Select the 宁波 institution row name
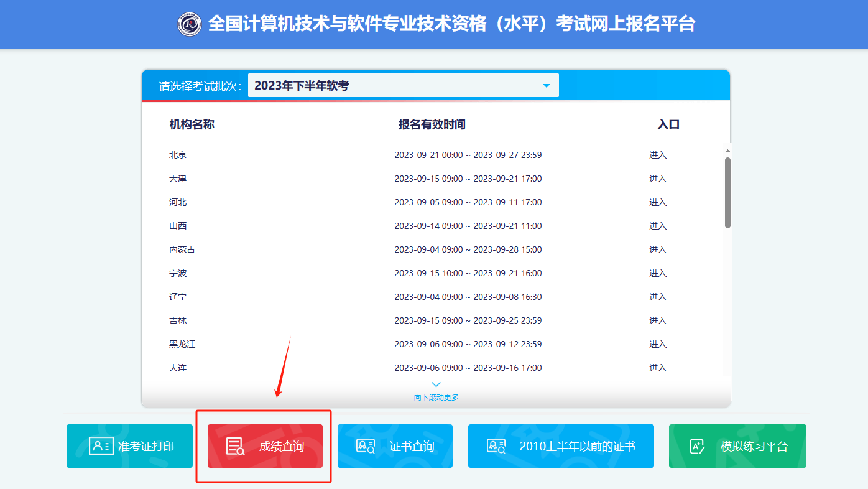The image size is (868, 489). pos(178,273)
